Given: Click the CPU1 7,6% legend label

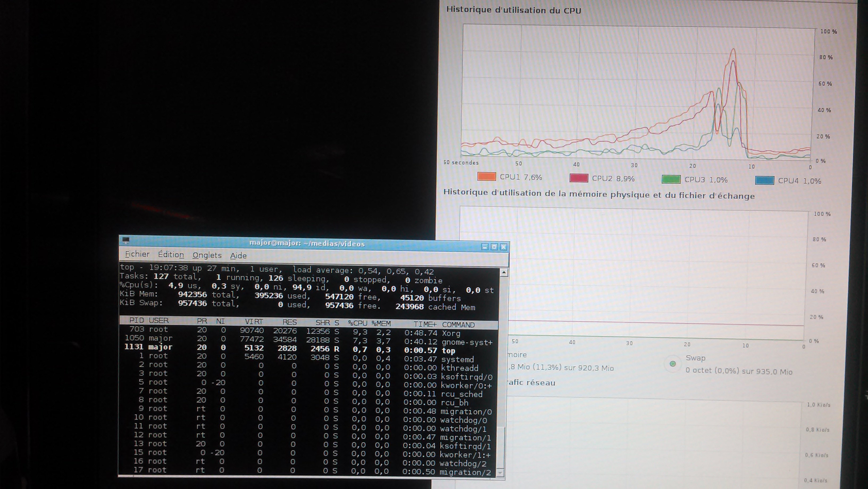Looking at the screenshot, I should [x=521, y=177].
